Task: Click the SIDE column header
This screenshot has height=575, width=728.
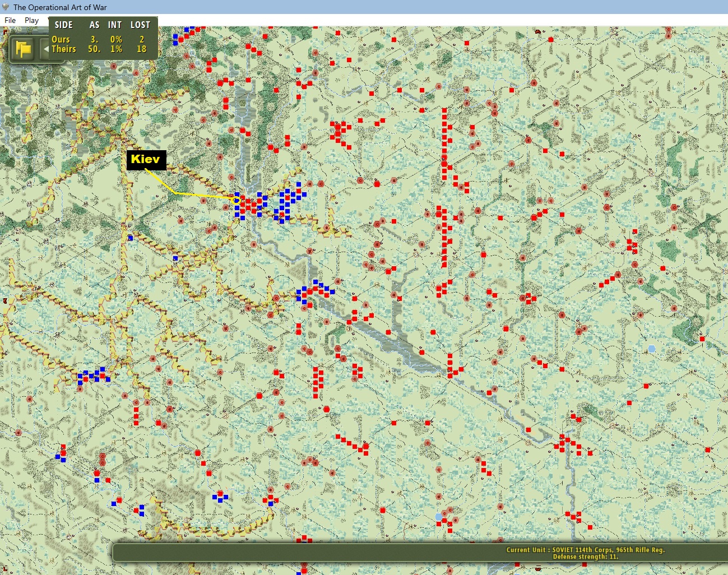Action: click(63, 25)
